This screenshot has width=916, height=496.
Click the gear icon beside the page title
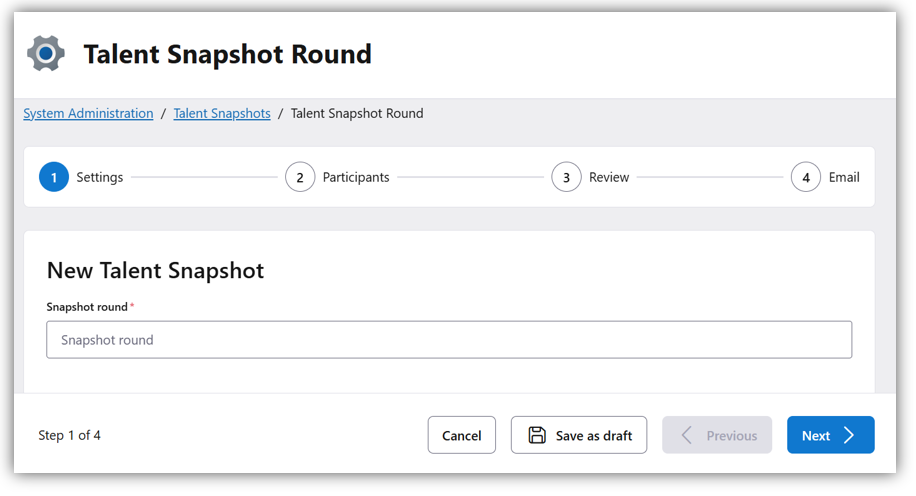point(46,53)
